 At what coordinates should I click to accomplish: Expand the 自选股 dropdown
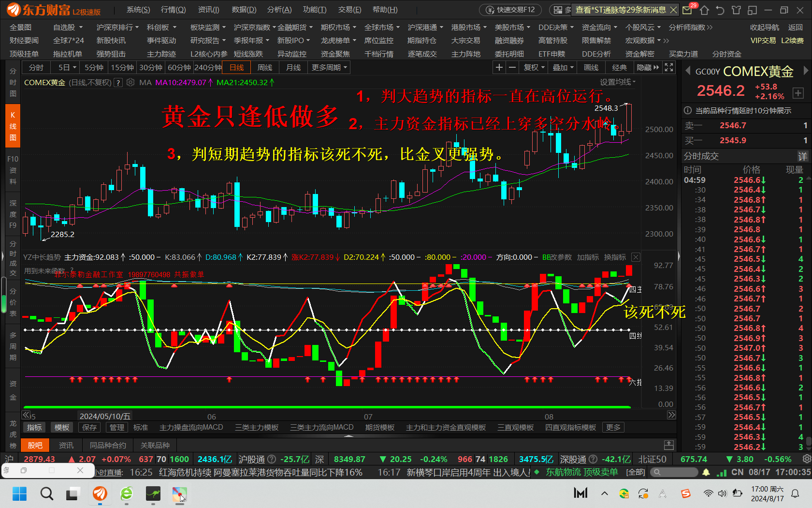68,28
